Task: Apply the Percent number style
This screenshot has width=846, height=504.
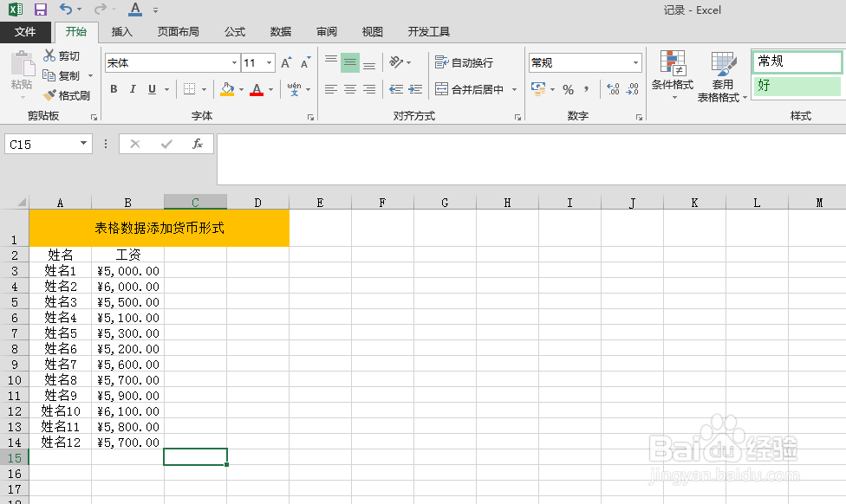Action: (568, 89)
